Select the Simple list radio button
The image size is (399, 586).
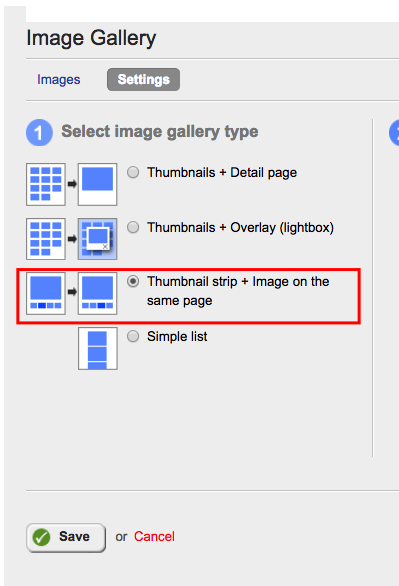pyautogui.click(x=133, y=336)
